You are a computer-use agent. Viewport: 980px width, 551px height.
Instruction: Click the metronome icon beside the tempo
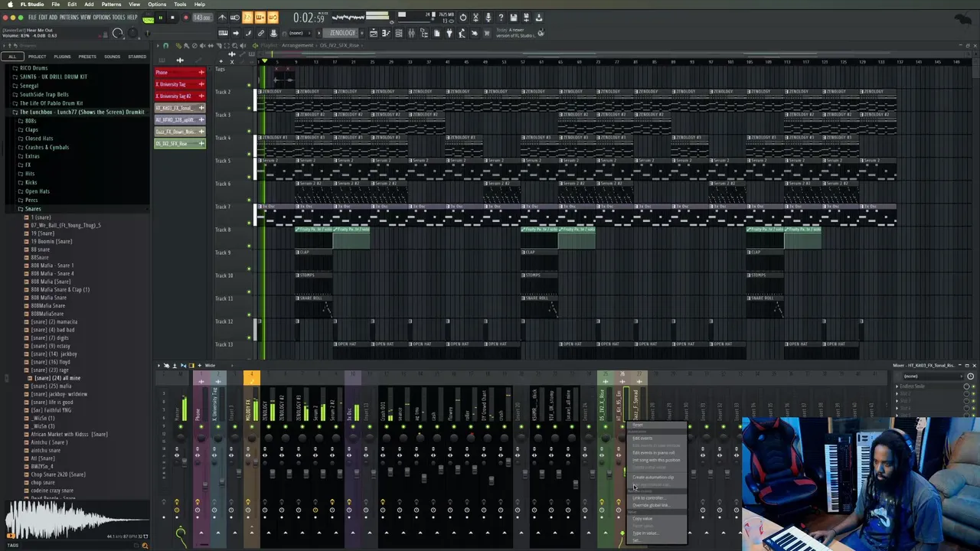pos(222,17)
